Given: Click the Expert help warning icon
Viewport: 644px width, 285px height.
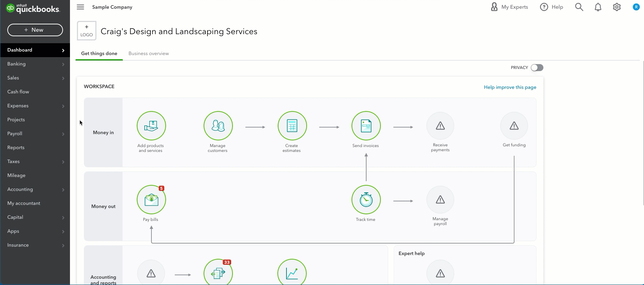Looking at the screenshot, I should pyautogui.click(x=440, y=273).
